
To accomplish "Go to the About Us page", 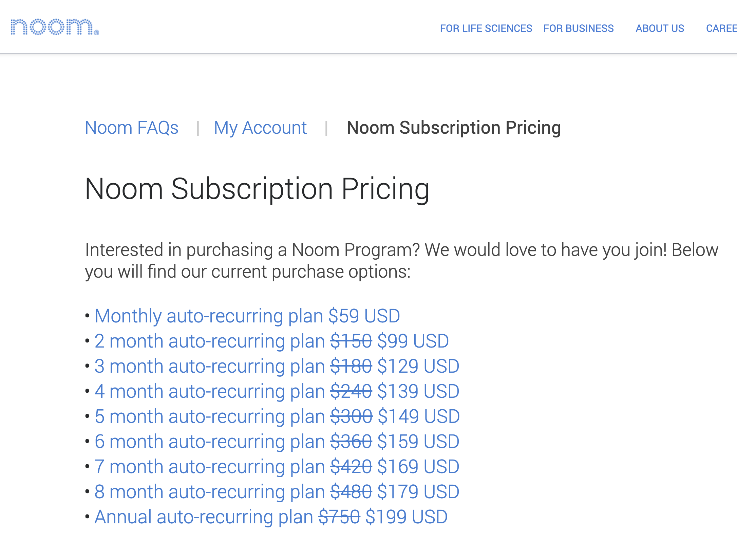I will coord(660,29).
